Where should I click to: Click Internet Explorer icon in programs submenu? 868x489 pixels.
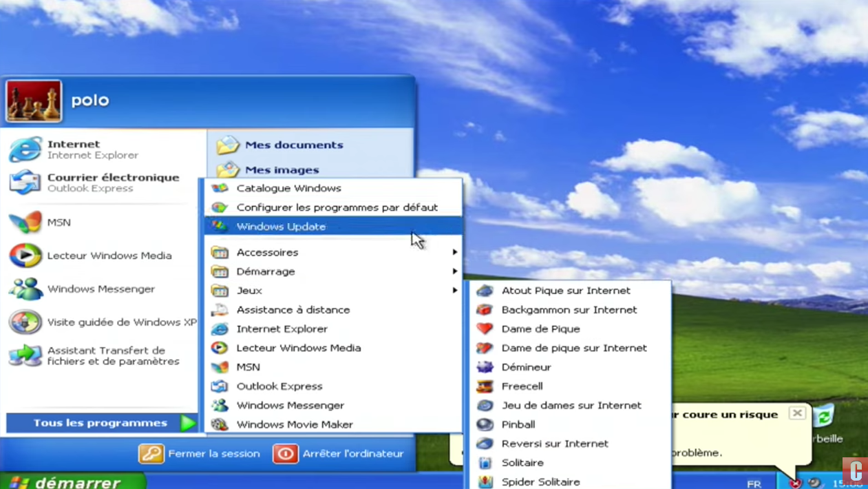point(220,329)
